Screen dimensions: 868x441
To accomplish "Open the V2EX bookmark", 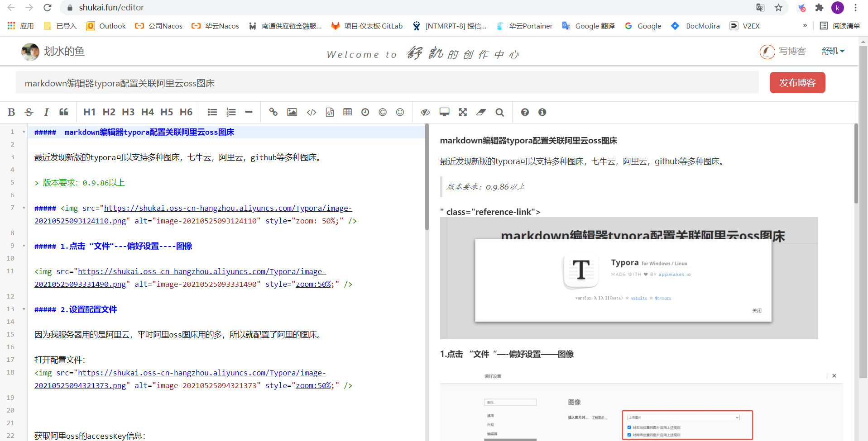I will coord(745,26).
